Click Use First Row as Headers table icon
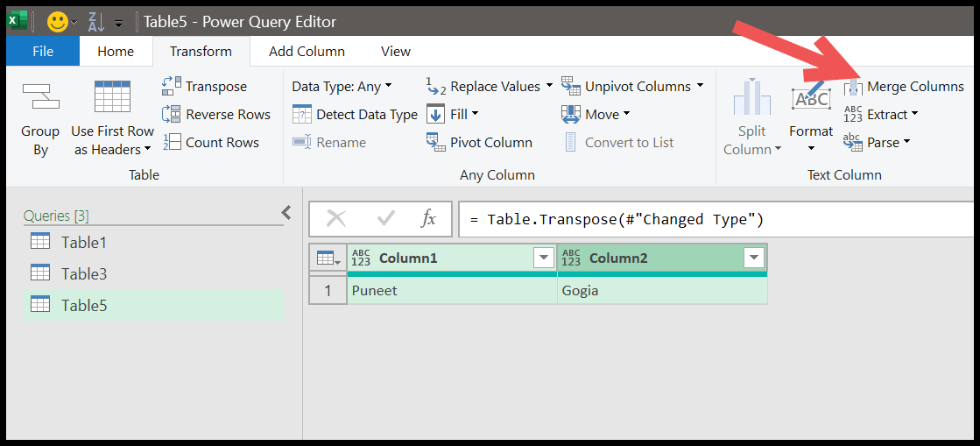 [112, 96]
